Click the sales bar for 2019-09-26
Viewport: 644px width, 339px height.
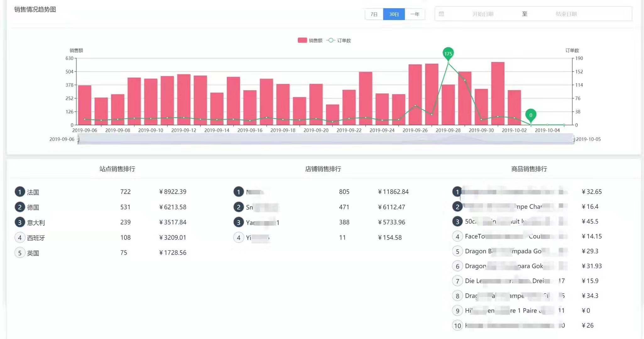click(415, 95)
